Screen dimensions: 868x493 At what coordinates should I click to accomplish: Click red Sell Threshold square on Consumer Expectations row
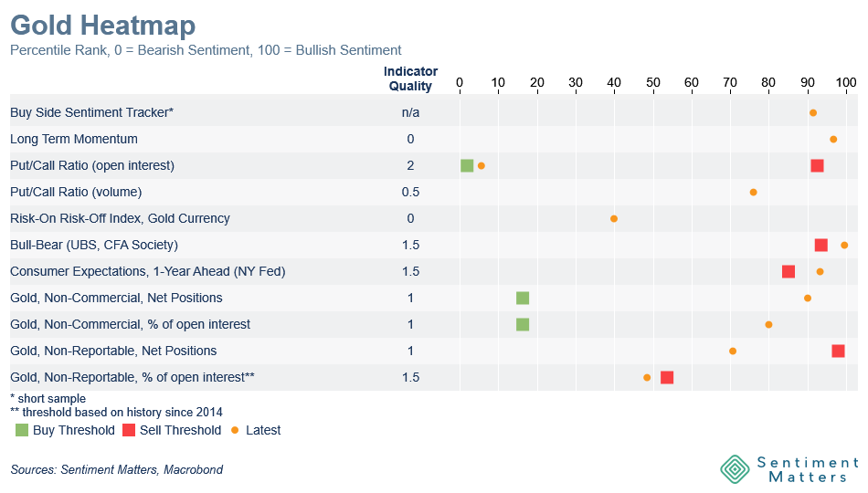788,271
